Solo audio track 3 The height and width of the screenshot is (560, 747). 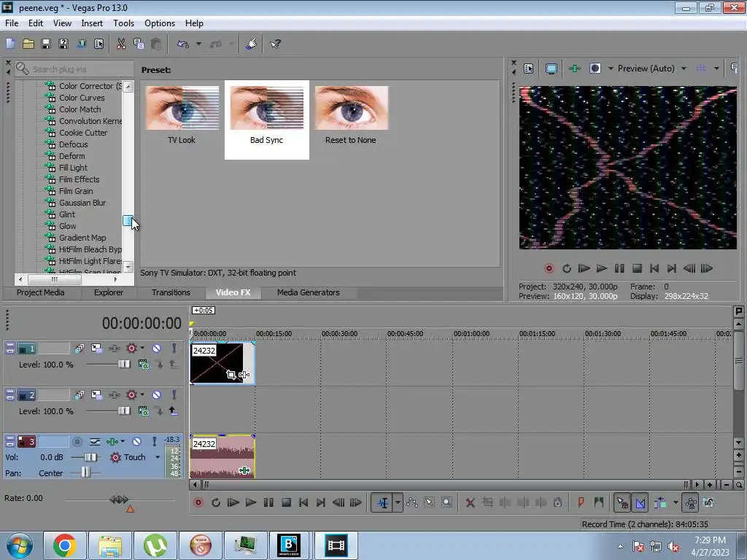[x=155, y=441]
